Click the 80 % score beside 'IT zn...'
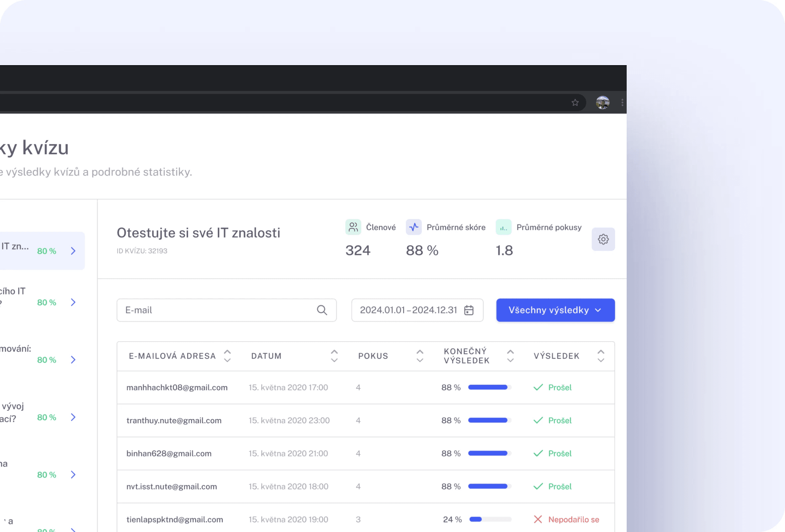 [x=47, y=251]
